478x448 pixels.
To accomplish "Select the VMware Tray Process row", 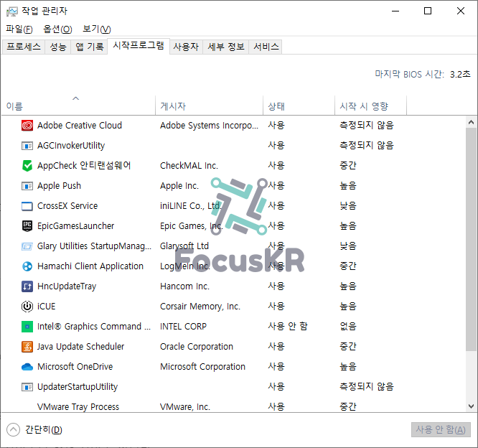I will click(x=233, y=407).
